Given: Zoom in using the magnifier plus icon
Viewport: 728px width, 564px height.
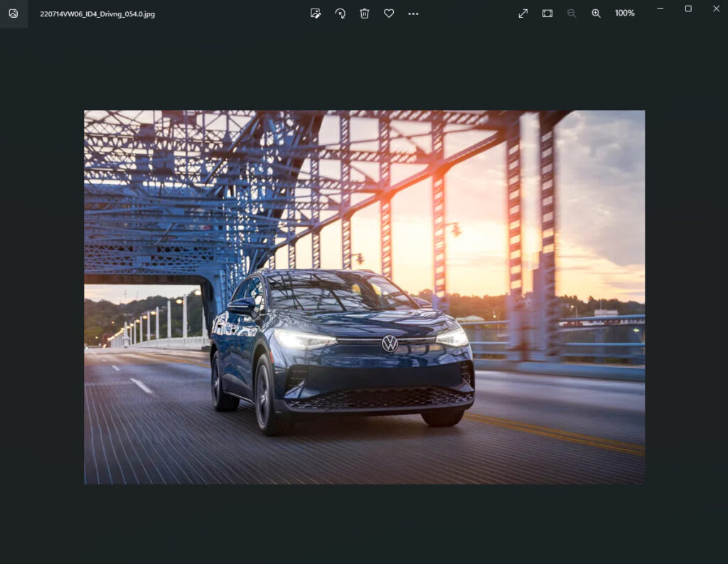Looking at the screenshot, I should pyautogui.click(x=596, y=13).
